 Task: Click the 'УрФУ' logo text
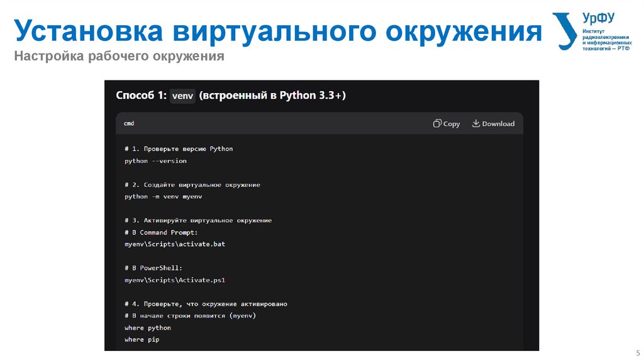click(598, 18)
